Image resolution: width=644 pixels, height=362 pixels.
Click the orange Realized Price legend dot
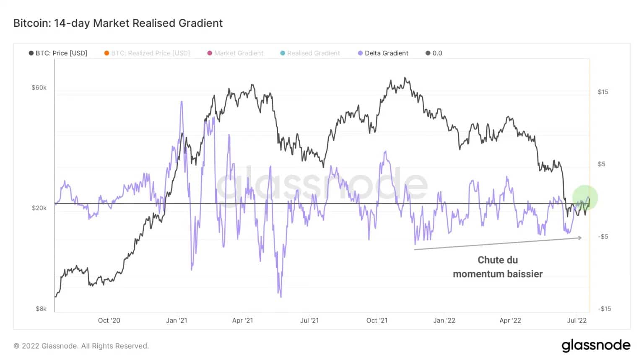tap(106, 53)
